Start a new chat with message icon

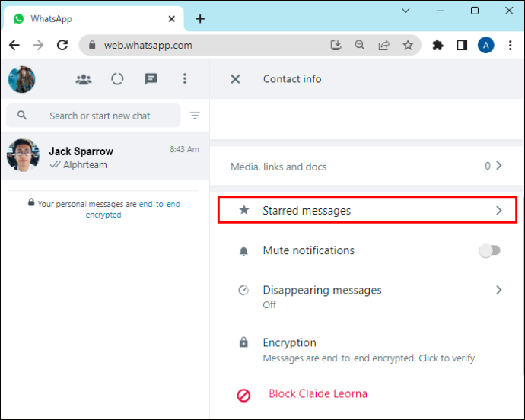pyautogui.click(x=151, y=79)
